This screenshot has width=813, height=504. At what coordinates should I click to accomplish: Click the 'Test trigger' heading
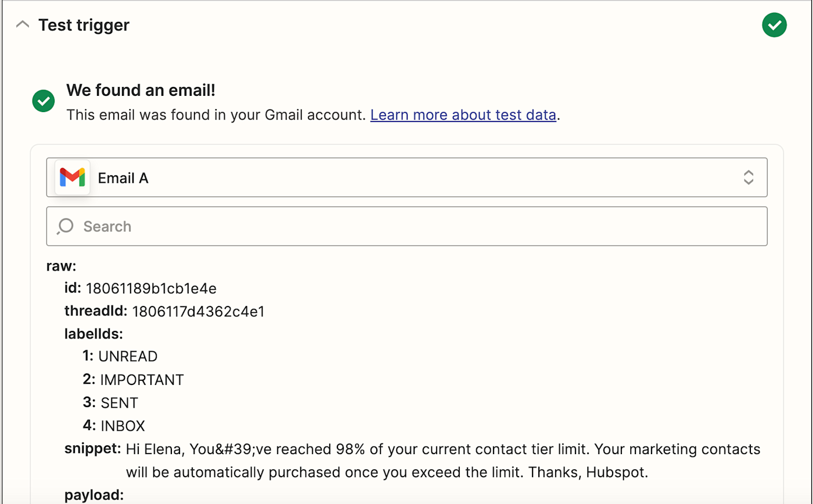coord(84,25)
